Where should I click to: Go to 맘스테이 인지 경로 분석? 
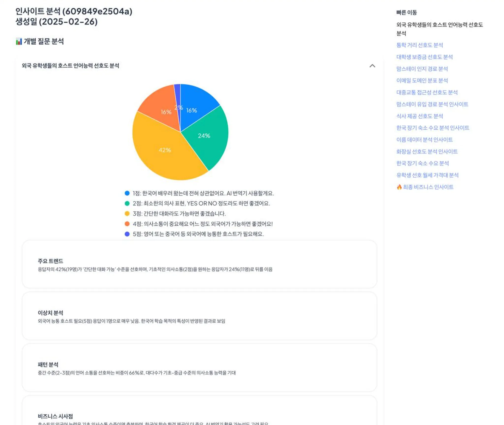coord(422,69)
